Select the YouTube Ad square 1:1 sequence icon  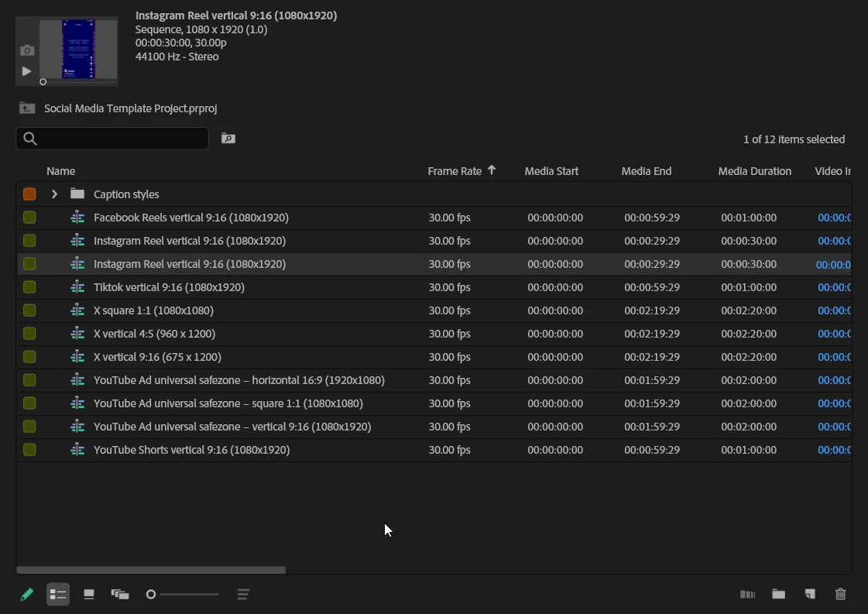(77, 403)
